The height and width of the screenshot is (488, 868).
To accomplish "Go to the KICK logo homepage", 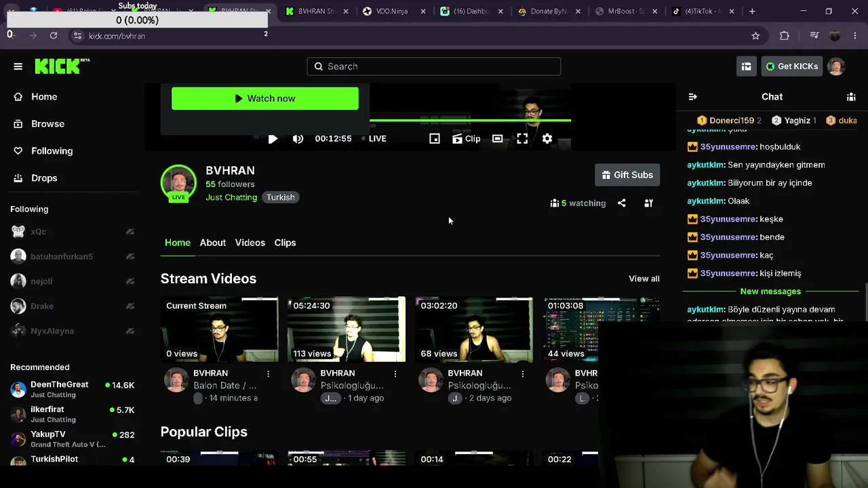I will point(62,66).
